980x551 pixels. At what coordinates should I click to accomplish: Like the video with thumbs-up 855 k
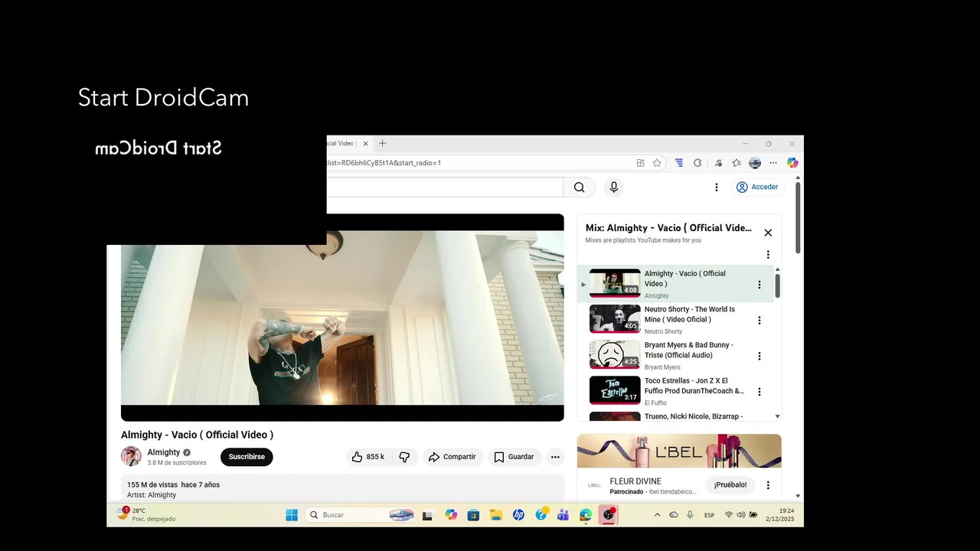(x=368, y=457)
